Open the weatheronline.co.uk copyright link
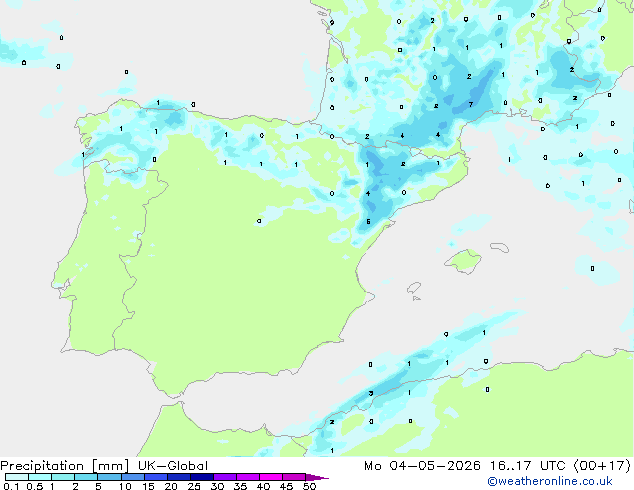The height and width of the screenshot is (490, 634). click(x=550, y=481)
